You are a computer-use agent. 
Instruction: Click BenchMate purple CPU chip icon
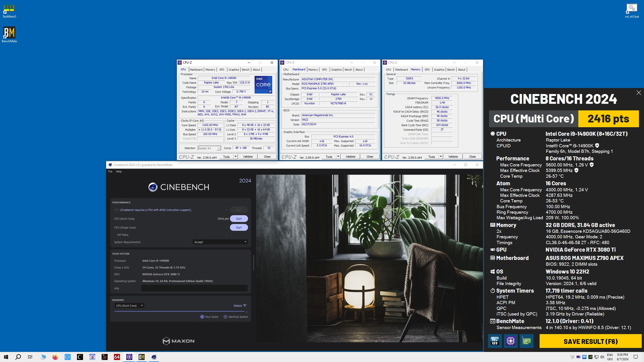[511, 341]
